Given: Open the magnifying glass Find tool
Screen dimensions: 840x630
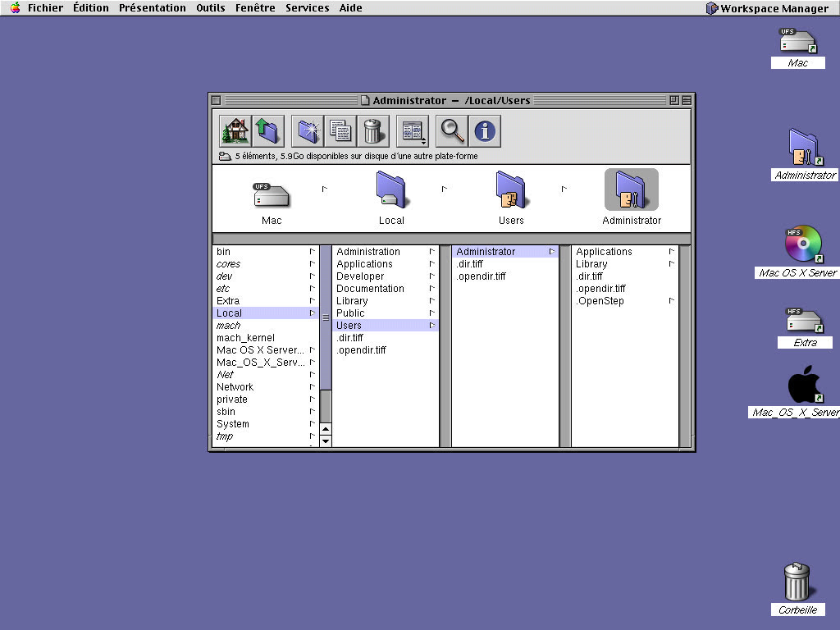Looking at the screenshot, I should pyautogui.click(x=452, y=130).
